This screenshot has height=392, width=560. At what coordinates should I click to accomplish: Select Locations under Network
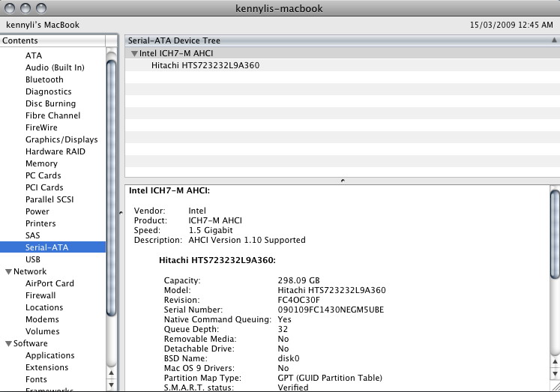click(44, 307)
